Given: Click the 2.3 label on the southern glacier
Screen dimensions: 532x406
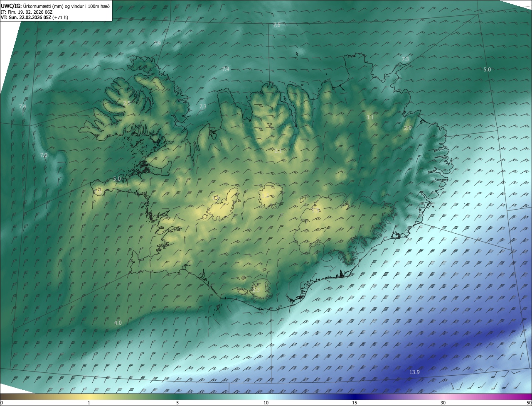Looking at the screenshot, I should pos(256,290).
